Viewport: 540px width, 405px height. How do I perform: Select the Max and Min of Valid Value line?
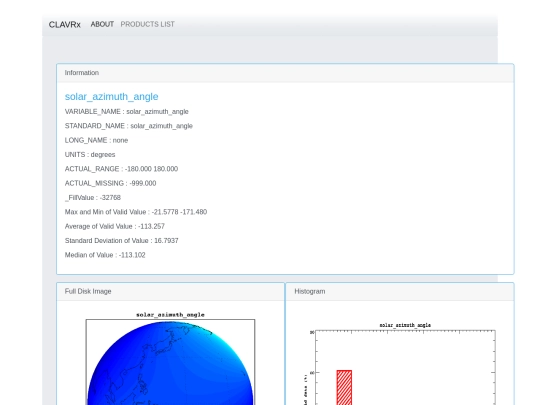(136, 212)
